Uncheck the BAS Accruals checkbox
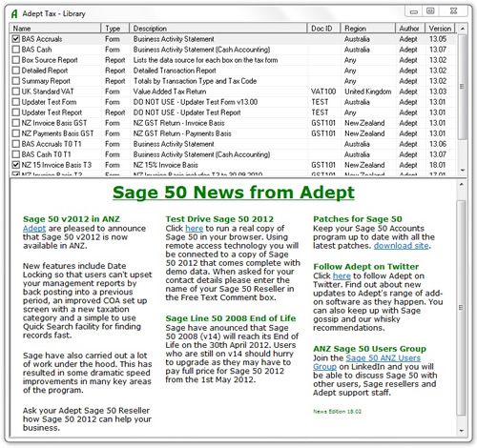Screen dimensions: 477x448 [15, 39]
